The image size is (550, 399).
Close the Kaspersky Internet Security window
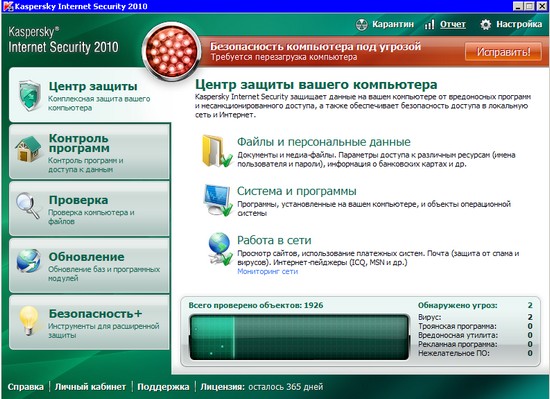(542, 6)
